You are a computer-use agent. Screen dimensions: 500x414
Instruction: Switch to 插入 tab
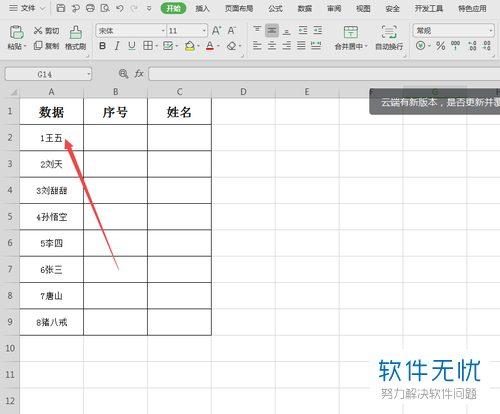pos(202,8)
